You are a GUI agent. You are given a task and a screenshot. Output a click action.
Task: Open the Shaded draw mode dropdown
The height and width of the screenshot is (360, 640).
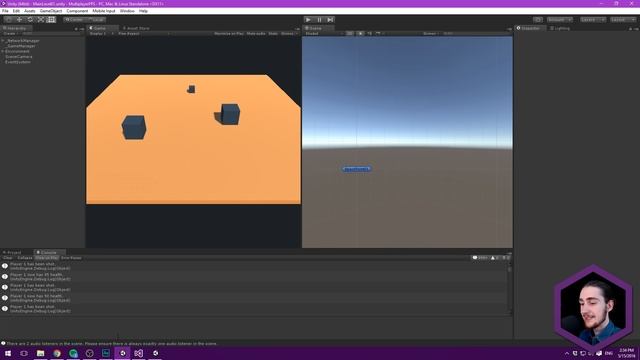pos(323,33)
